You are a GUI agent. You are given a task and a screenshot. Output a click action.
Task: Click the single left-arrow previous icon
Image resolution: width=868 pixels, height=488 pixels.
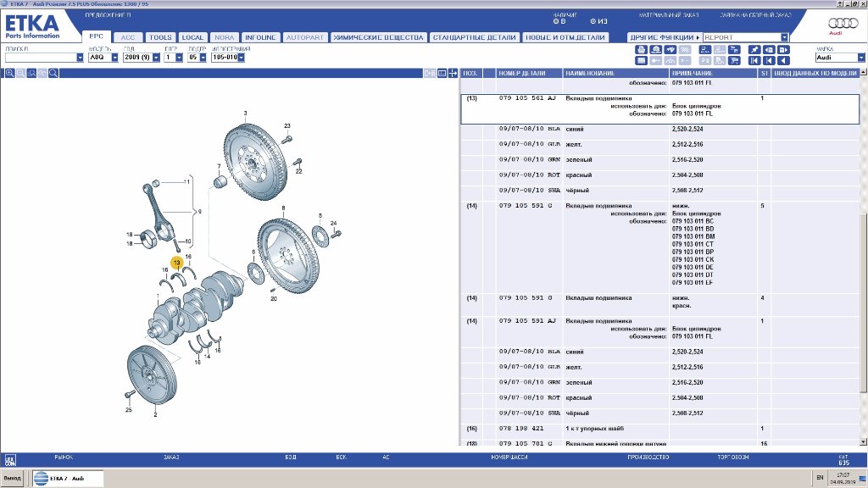[783, 60]
